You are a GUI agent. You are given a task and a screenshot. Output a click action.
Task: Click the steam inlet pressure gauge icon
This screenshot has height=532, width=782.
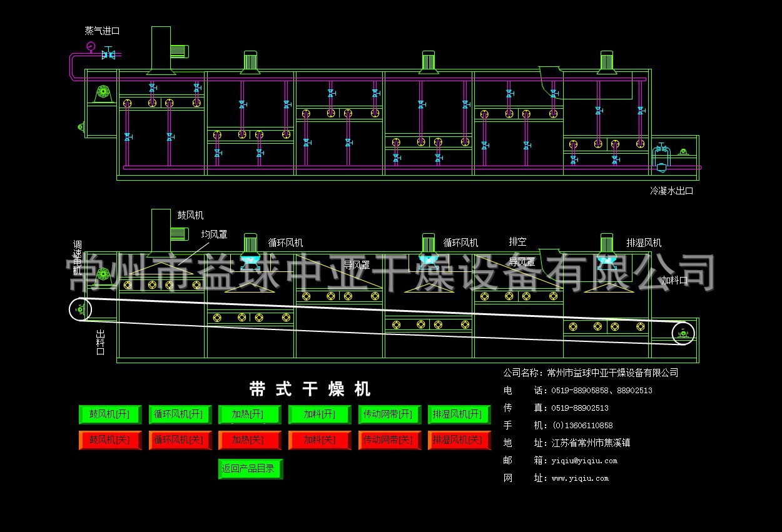[91, 46]
